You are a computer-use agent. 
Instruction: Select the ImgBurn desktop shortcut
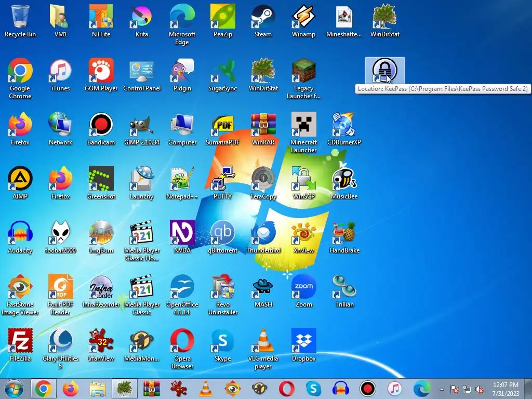click(101, 237)
